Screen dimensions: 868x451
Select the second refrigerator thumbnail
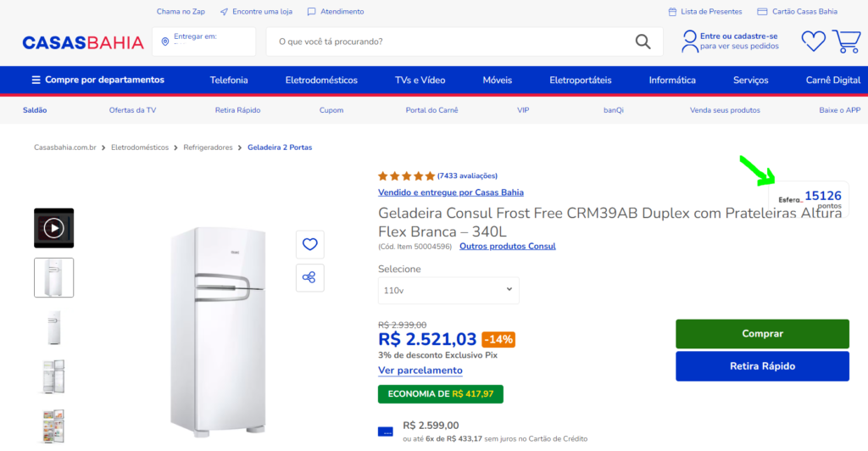[53, 327]
